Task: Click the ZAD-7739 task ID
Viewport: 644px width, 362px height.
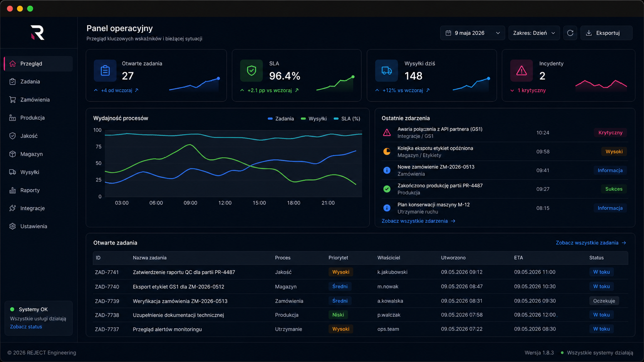Action: point(107,301)
